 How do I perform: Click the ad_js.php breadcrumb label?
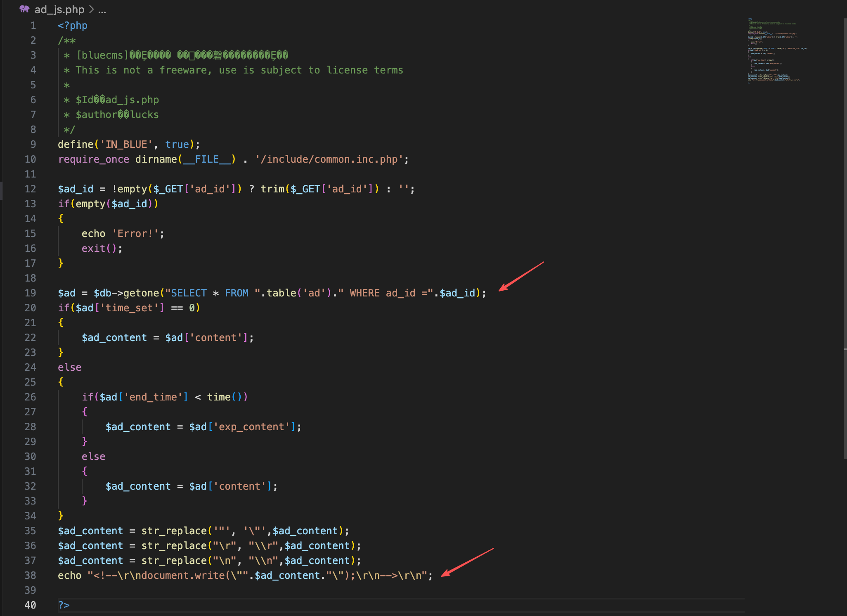pyautogui.click(x=59, y=9)
